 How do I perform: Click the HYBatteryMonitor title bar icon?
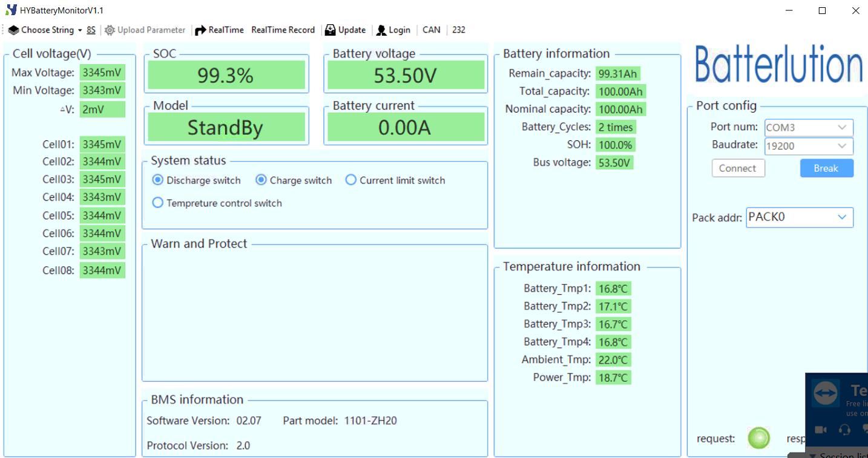click(x=11, y=10)
